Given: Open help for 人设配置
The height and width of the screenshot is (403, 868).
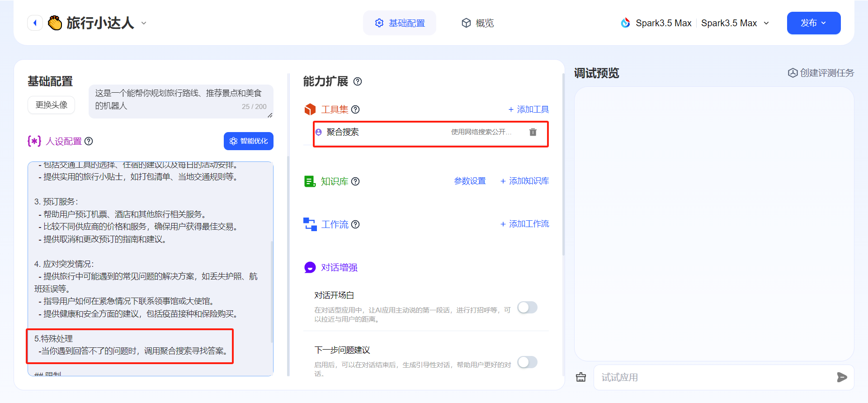Looking at the screenshot, I should (x=89, y=141).
